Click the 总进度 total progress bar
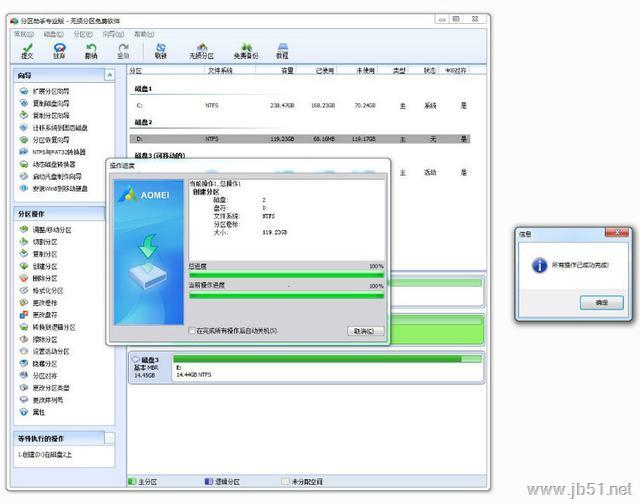Screen dimensions: 640x503 pyautogui.click(x=286, y=275)
